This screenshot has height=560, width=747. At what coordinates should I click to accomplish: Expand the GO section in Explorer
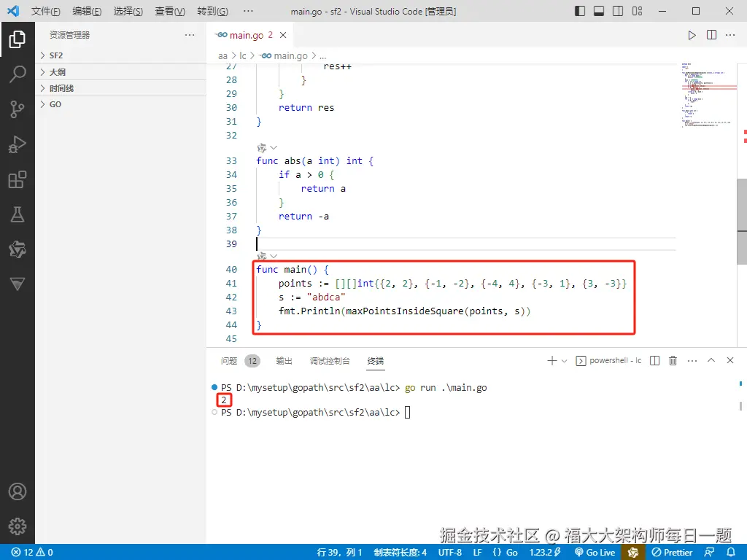coord(121,104)
